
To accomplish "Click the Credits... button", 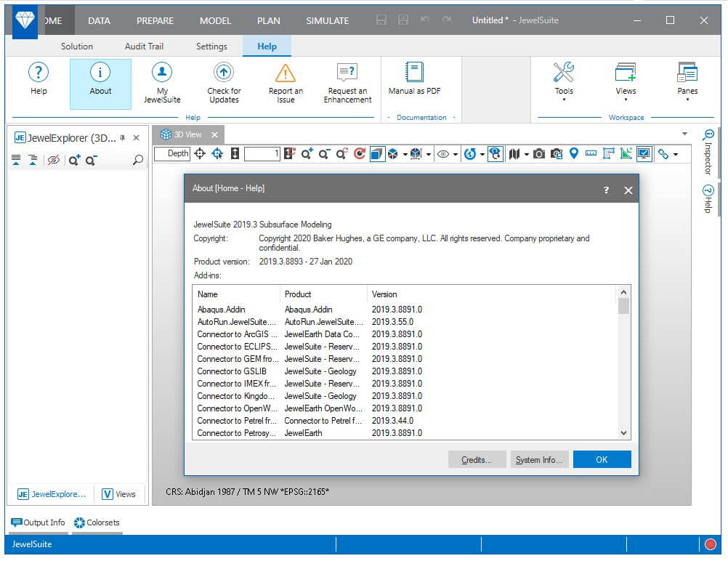I will pyautogui.click(x=477, y=460).
